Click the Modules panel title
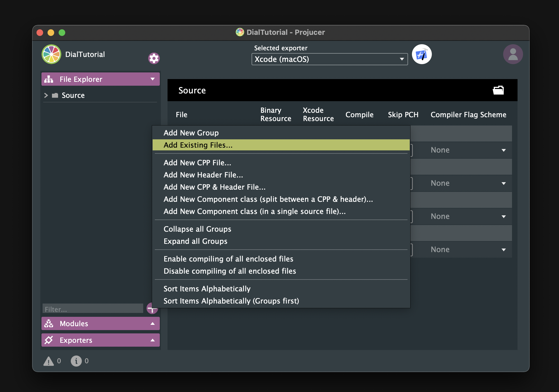Viewport: 559px width, 392px height. click(x=74, y=324)
